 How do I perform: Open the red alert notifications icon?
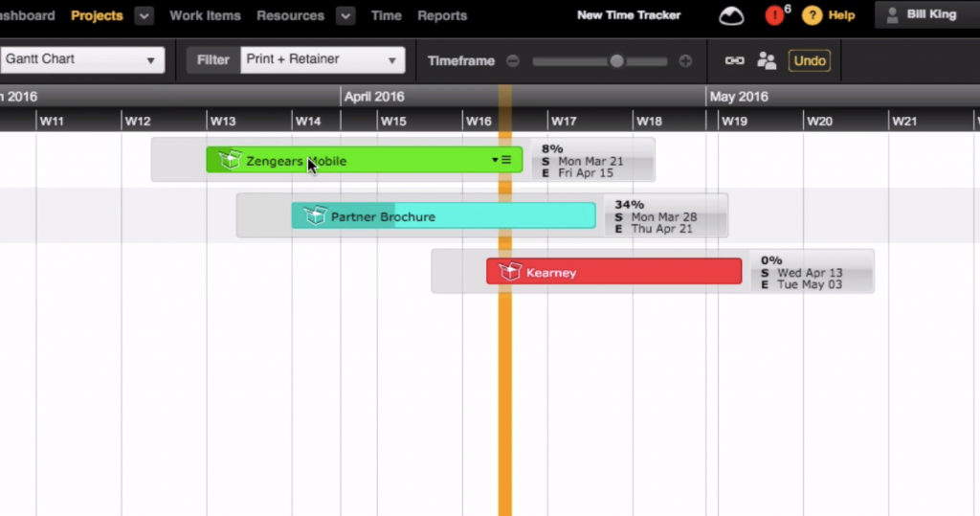[x=774, y=15]
